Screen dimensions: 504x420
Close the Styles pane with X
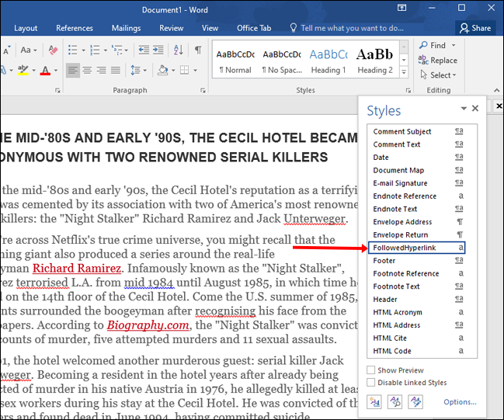pos(475,108)
